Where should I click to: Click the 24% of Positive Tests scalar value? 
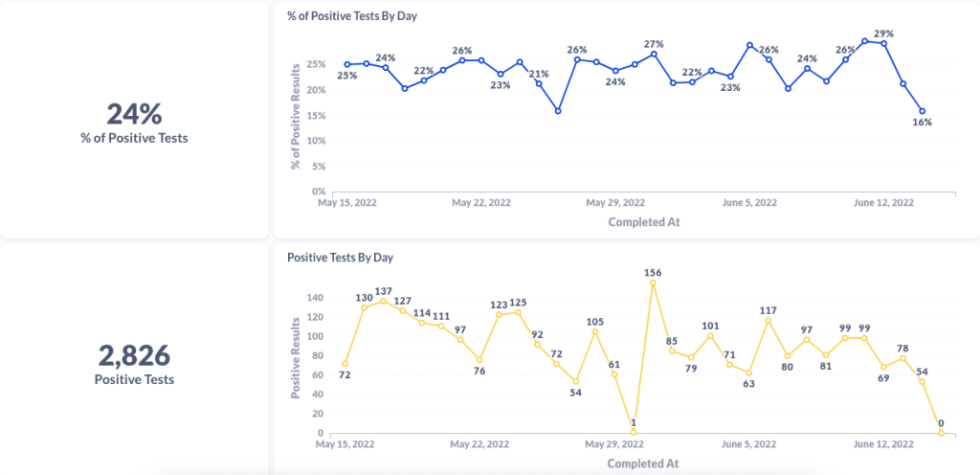[134, 115]
